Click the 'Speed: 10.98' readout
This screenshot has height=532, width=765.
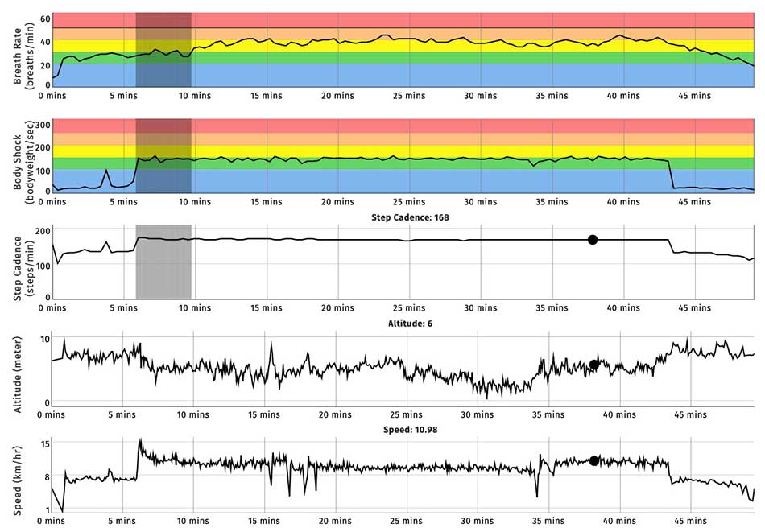point(410,430)
